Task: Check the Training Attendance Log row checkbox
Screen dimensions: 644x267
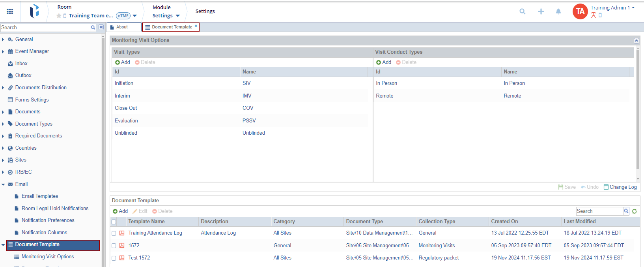Action: pos(114,233)
